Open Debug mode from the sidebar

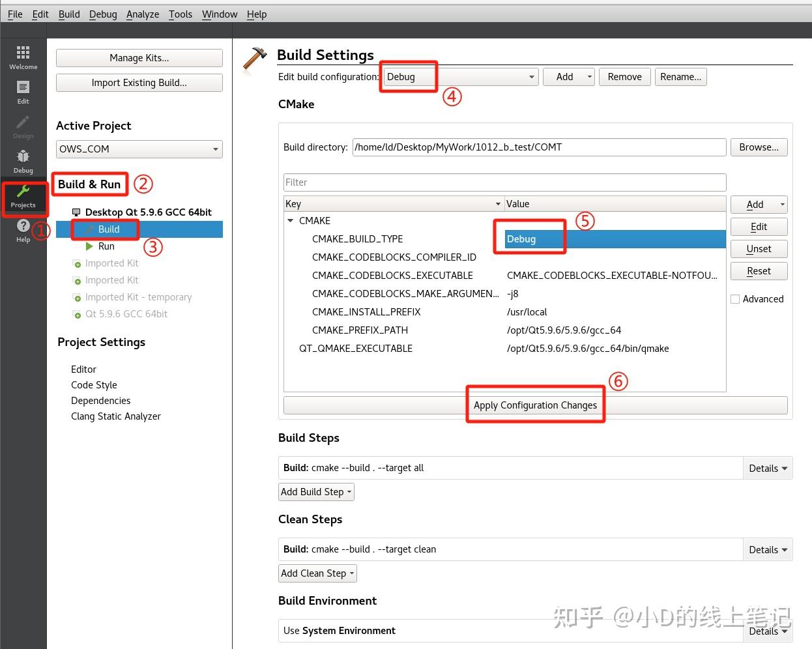(x=23, y=160)
